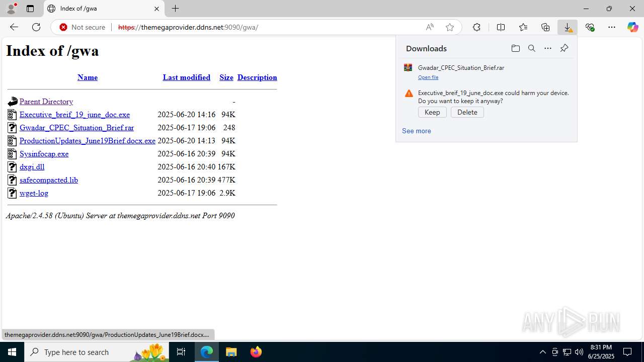Open Executive_breif_19_june_doc.exe link
The width and height of the screenshot is (644, 362).
pos(74,115)
